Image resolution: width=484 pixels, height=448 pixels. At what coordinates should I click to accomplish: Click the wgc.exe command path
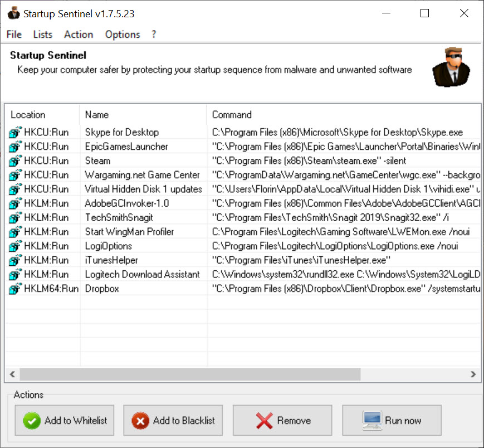(x=346, y=175)
